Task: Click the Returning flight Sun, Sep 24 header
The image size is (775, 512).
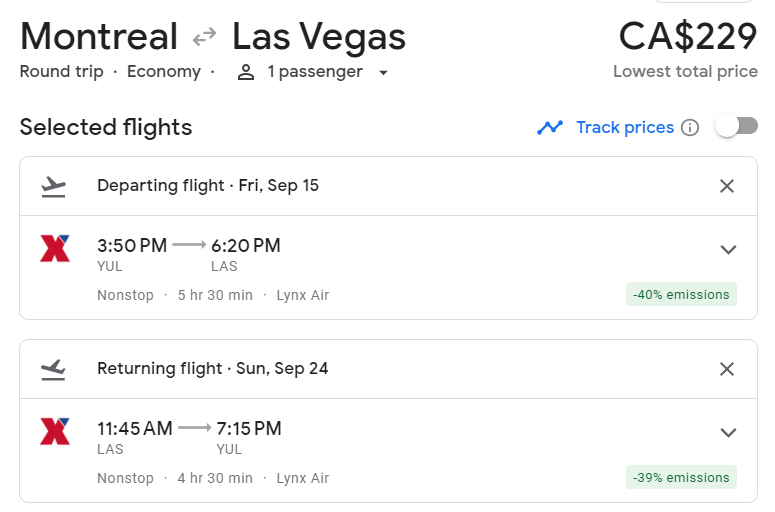Action: coord(213,368)
